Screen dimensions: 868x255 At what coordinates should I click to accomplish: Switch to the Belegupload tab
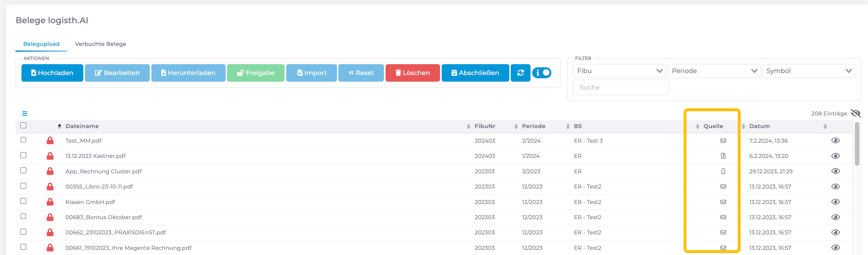pyautogui.click(x=41, y=44)
